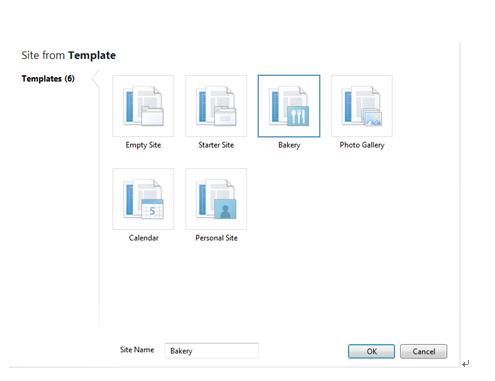495x381 pixels.
Task: Choose the Calendar template icon
Action: click(x=143, y=199)
